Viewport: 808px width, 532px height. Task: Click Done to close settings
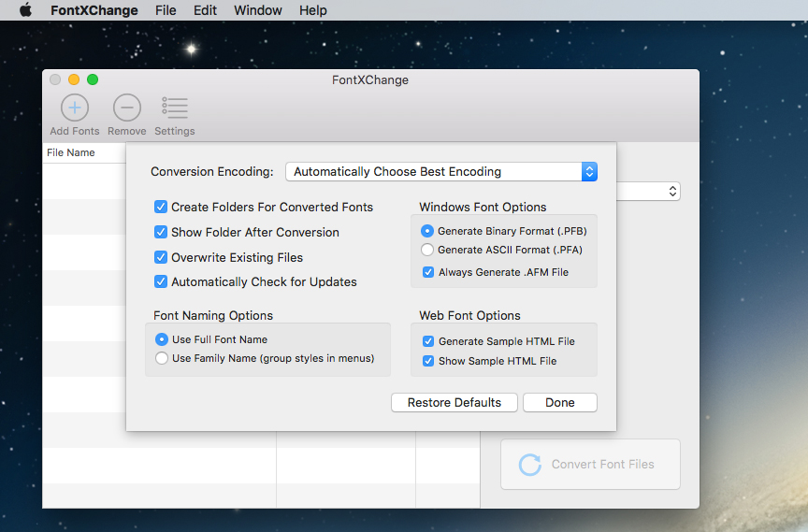click(x=560, y=402)
